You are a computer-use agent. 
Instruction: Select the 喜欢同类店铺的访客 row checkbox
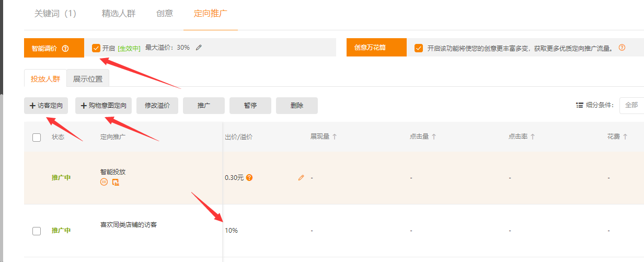click(x=37, y=231)
